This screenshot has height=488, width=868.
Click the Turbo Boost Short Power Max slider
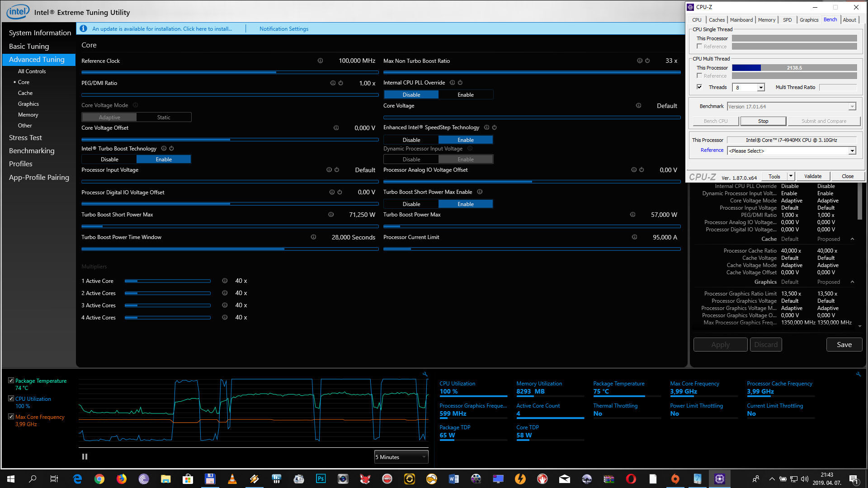pyautogui.click(x=230, y=226)
